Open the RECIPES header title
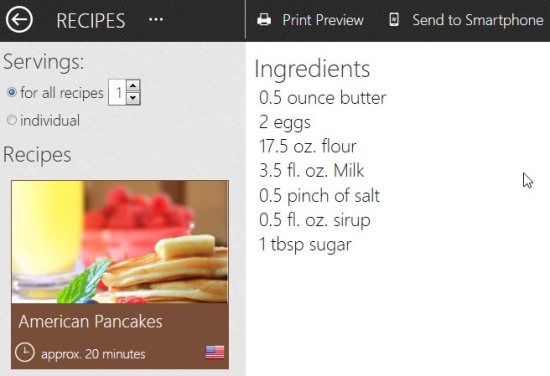550x376 pixels. click(x=91, y=20)
